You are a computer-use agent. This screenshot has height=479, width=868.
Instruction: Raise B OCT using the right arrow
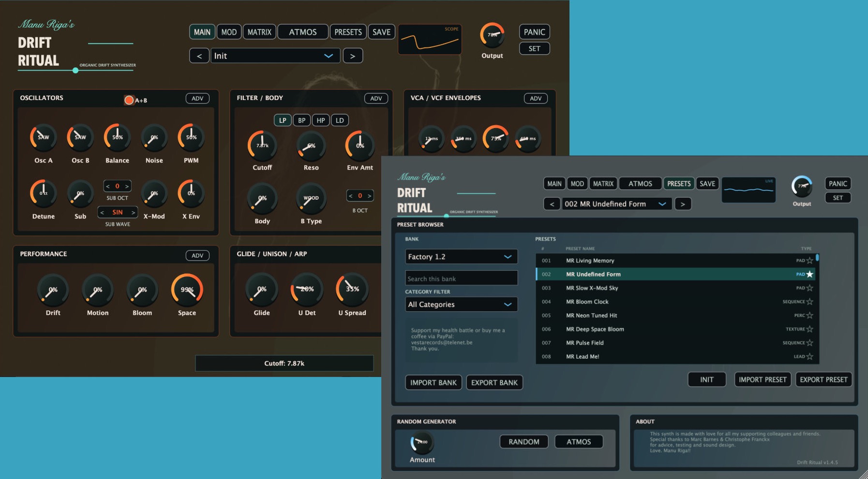click(x=369, y=196)
